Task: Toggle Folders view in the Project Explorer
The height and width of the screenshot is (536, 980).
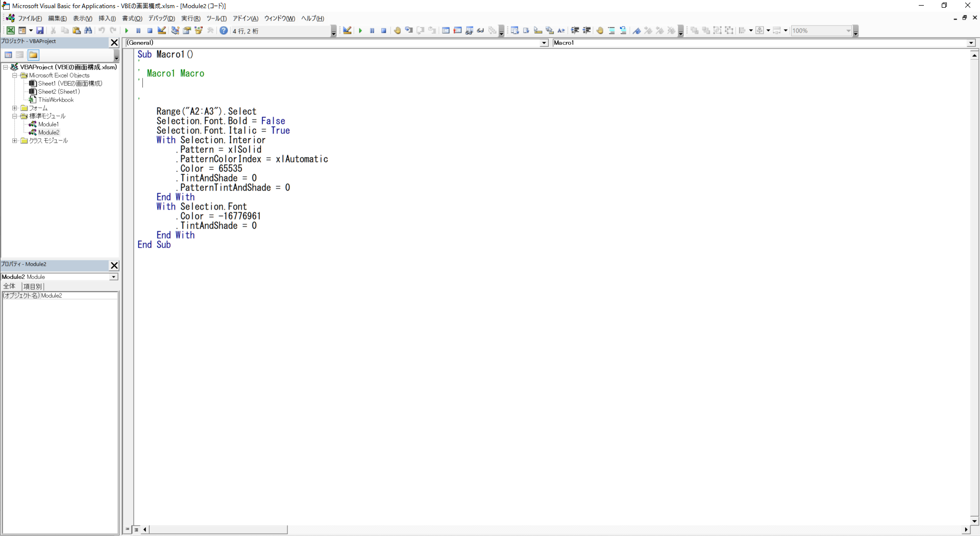Action: pos(33,55)
